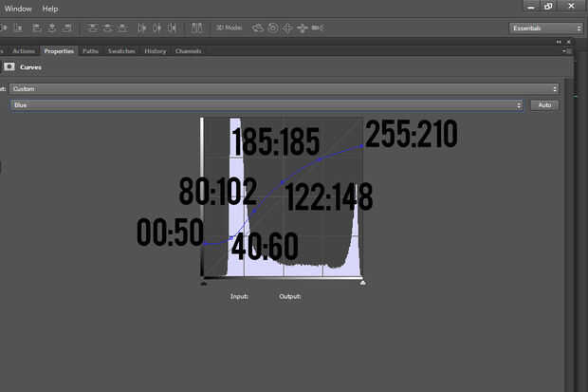Open the History tab

click(156, 51)
